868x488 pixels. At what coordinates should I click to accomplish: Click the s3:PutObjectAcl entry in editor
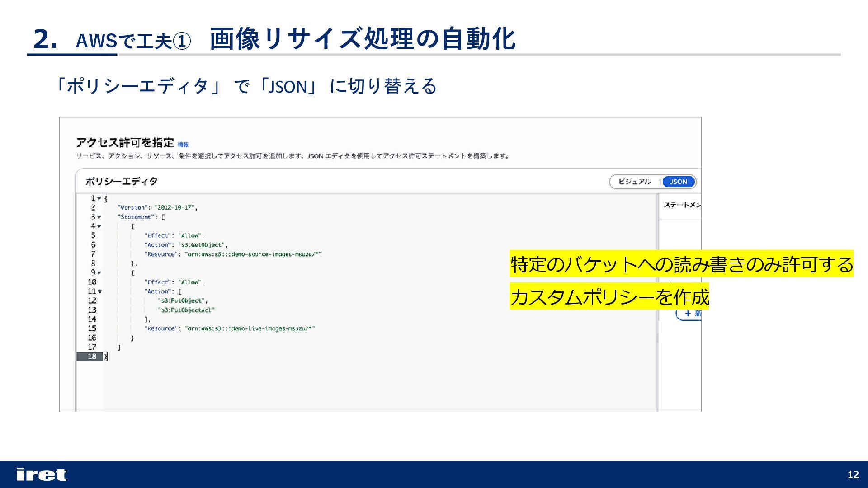(x=186, y=310)
